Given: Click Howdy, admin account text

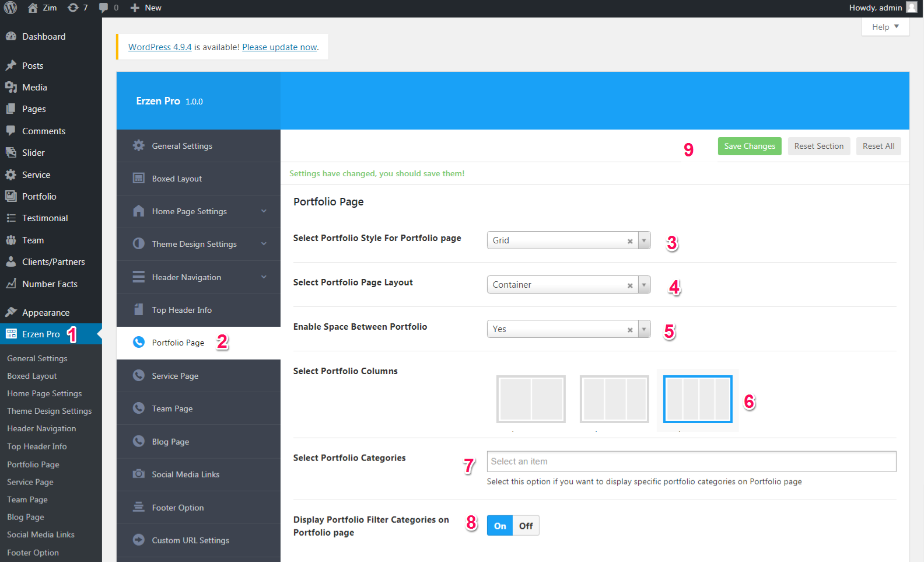Looking at the screenshot, I should (x=876, y=8).
